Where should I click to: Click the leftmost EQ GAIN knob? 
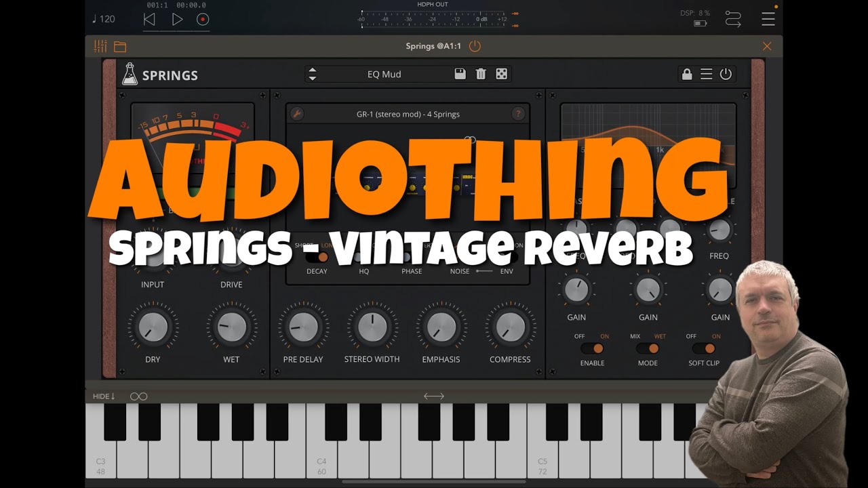tap(576, 290)
